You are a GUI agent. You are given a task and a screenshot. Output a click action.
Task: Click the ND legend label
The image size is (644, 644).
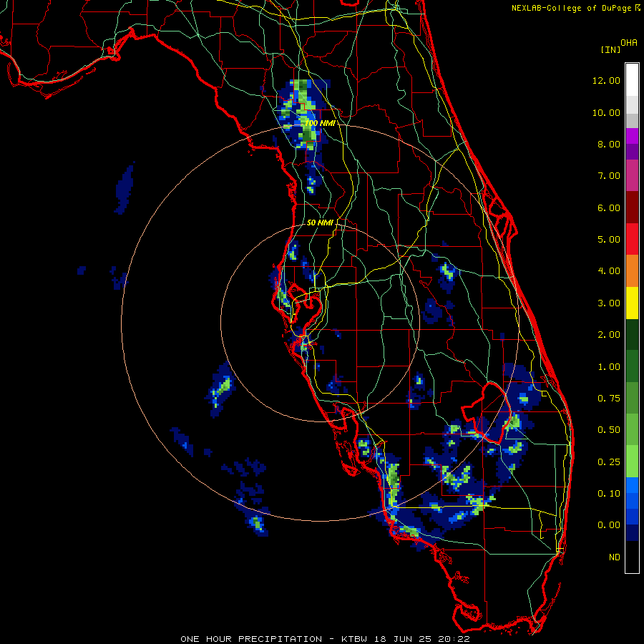point(615,557)
